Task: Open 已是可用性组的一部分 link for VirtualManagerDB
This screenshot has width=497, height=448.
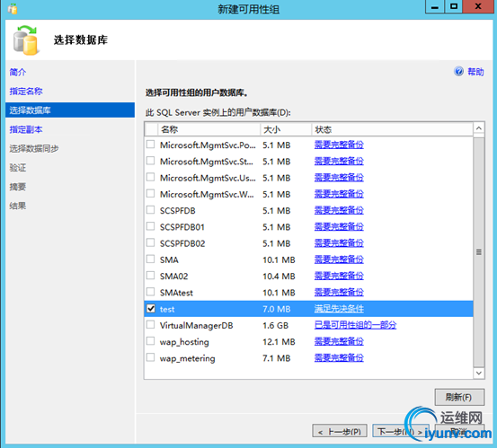Action: 355,325
